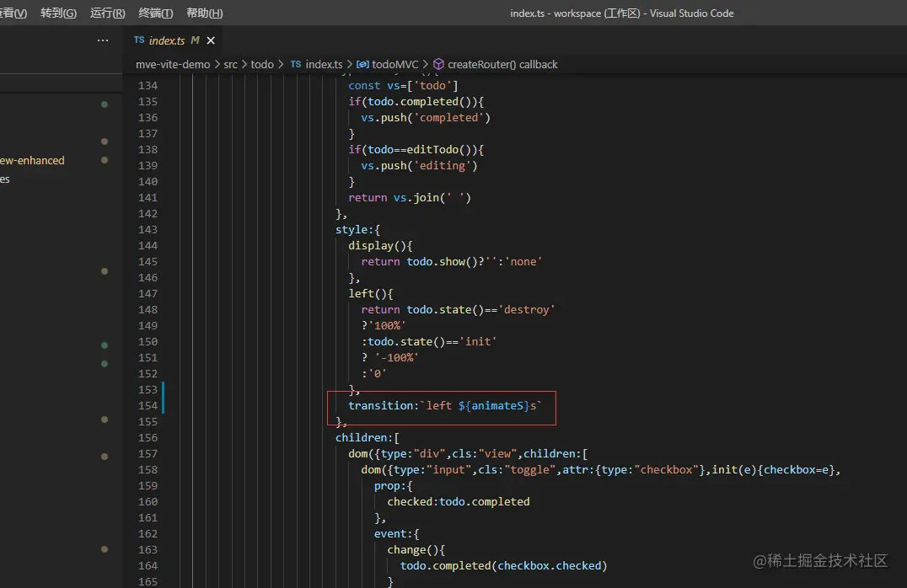
Task: Open sidebar more actions ellipsis
Action: click(102, 40)
